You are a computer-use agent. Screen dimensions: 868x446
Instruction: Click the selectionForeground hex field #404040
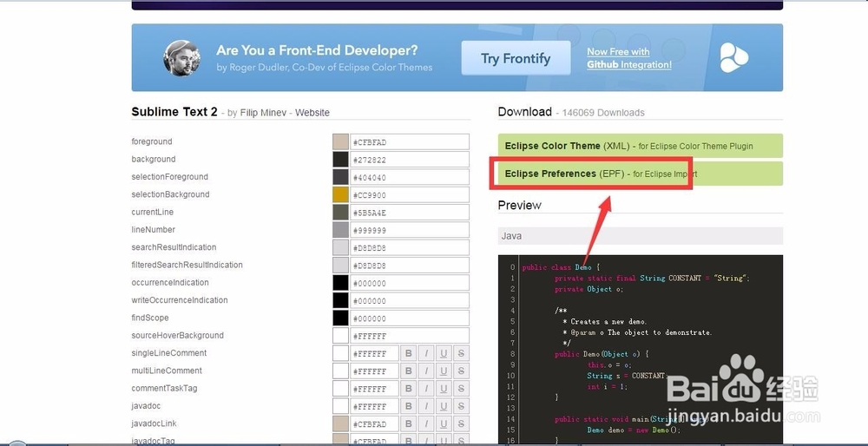[410, 177]
